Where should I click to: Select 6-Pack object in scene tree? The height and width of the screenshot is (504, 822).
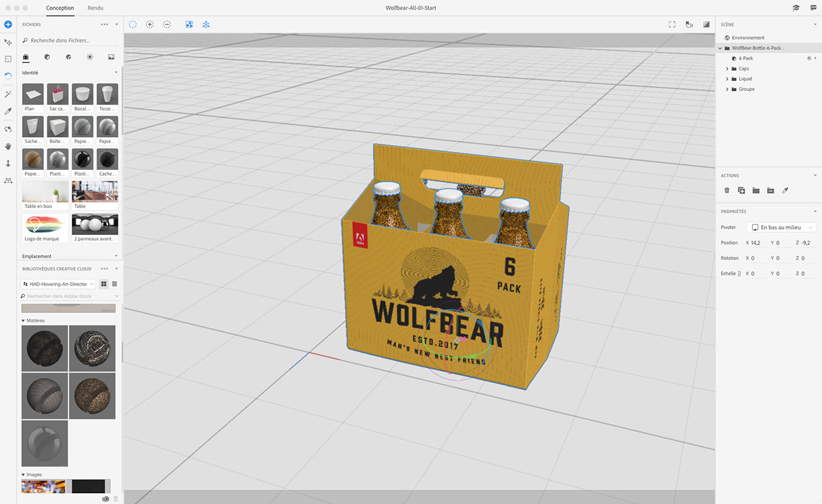pyautogui.click(x=746, y=58)
